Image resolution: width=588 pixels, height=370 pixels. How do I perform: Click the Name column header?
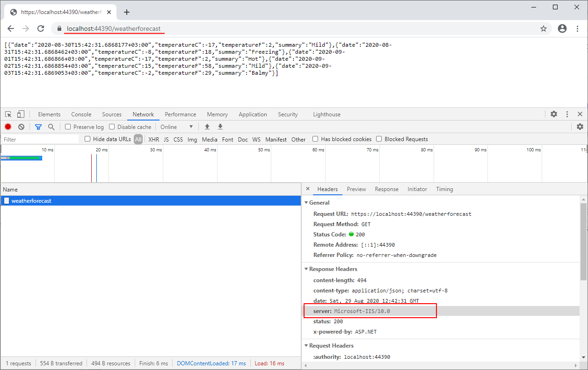click(x=151, y=190)
